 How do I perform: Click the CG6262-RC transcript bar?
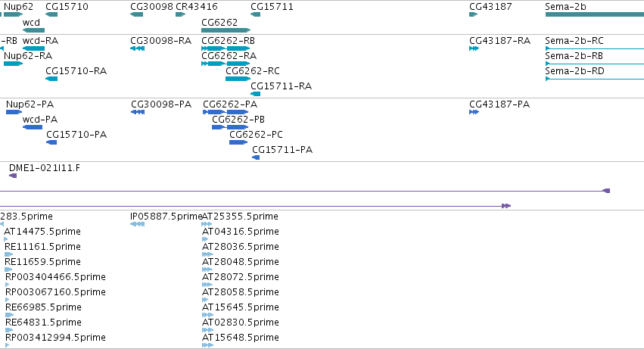click(x=238, y=79)
